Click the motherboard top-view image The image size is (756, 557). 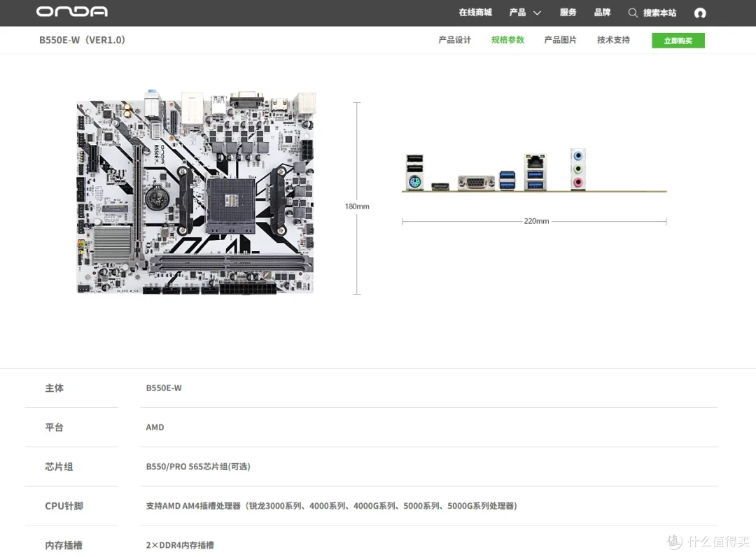pos(196,192)
